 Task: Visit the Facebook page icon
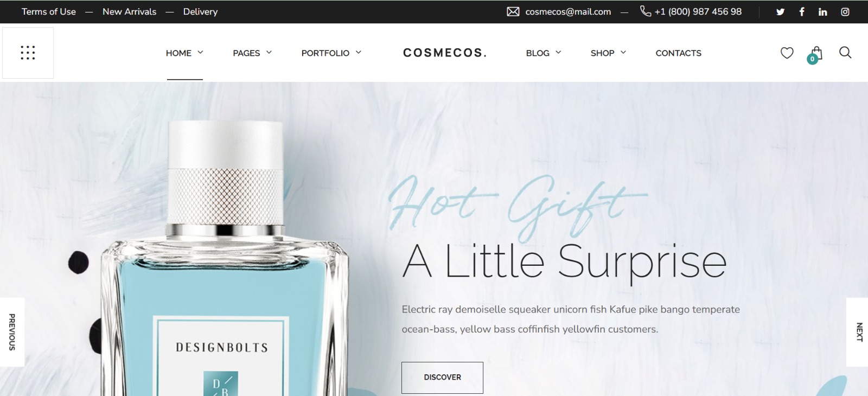click(802, 11)
